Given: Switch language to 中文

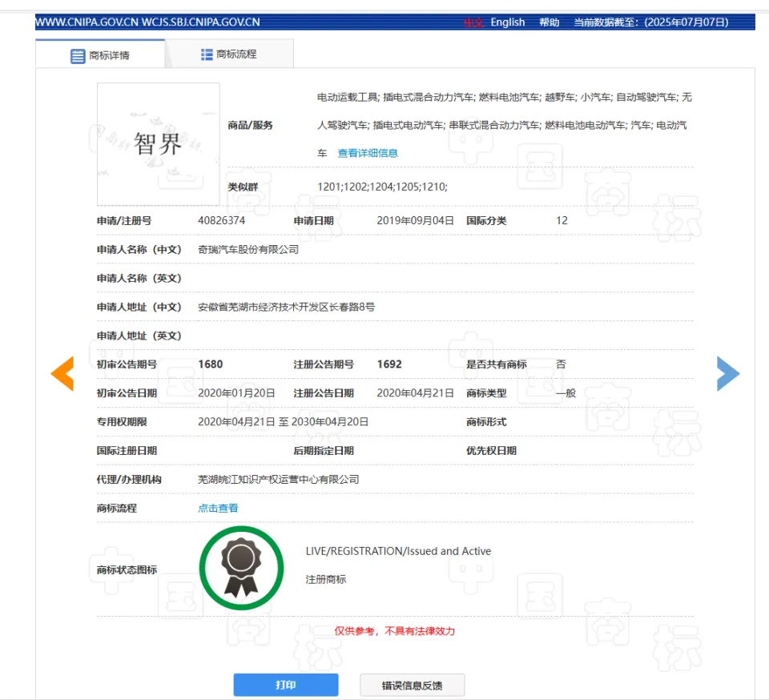Looking at the screenshot, I should (x=473, y=22).
